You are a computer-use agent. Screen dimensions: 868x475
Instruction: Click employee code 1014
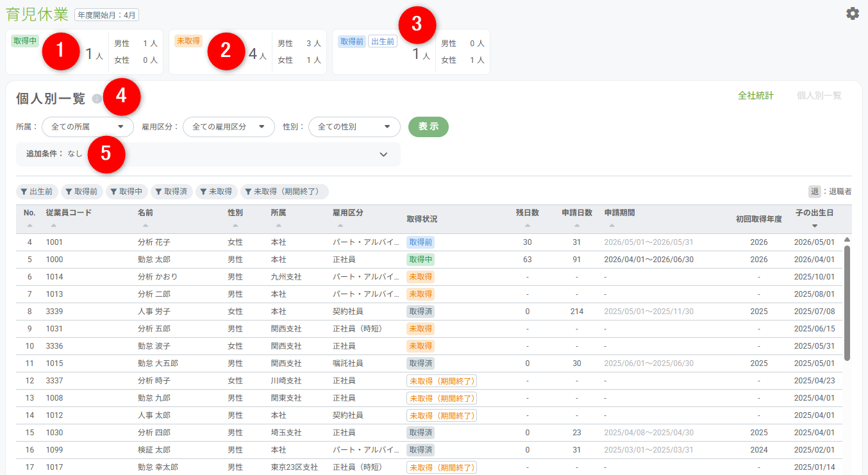click(54, 277)
